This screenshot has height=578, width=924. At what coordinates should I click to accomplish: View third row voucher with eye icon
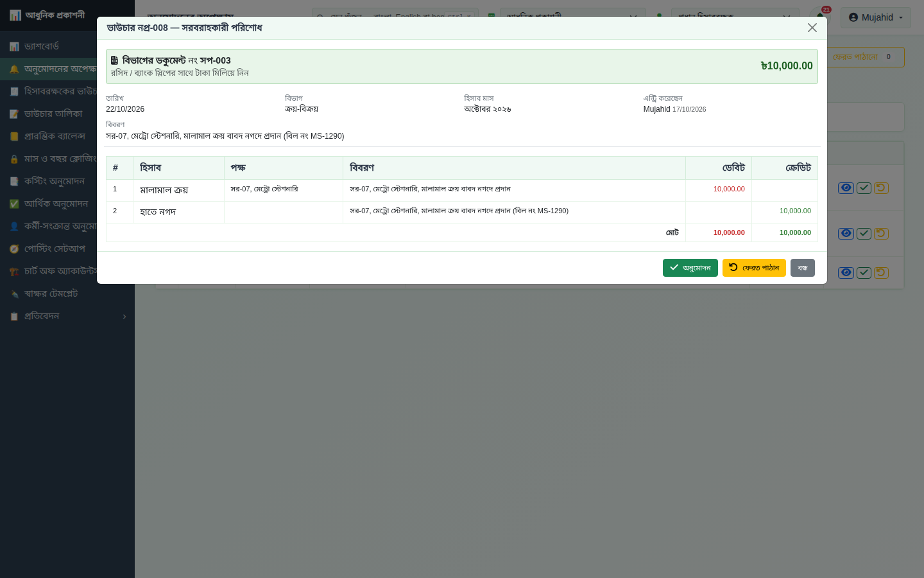[846, 272]
